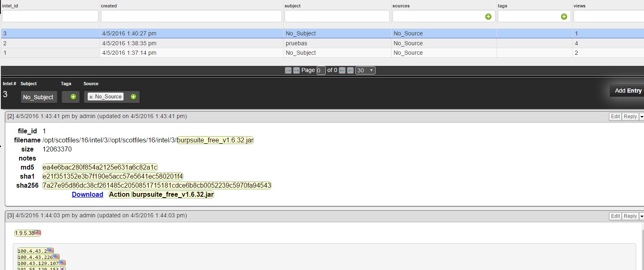The image size is (644, 270).
Task: Sort the table by the created column header
Action: coord(109,6)
